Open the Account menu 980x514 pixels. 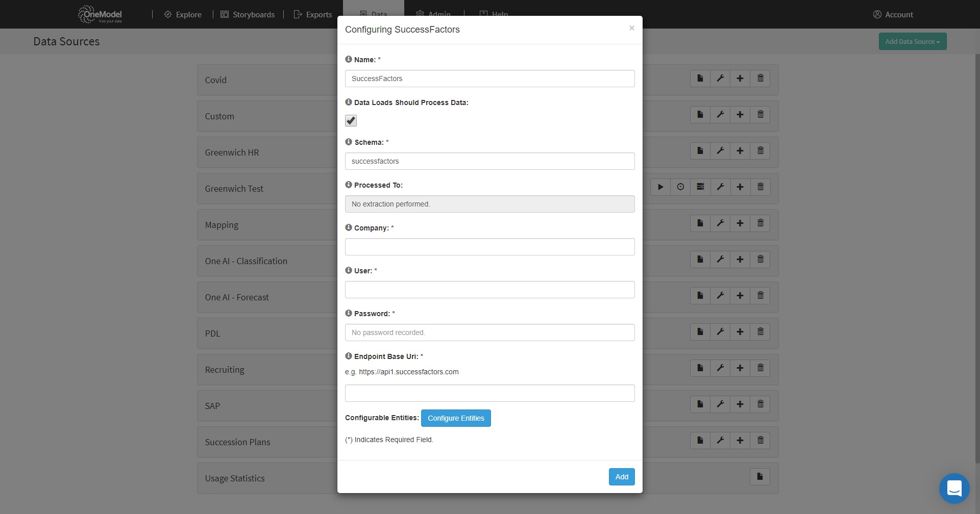[x=893, y=15]
